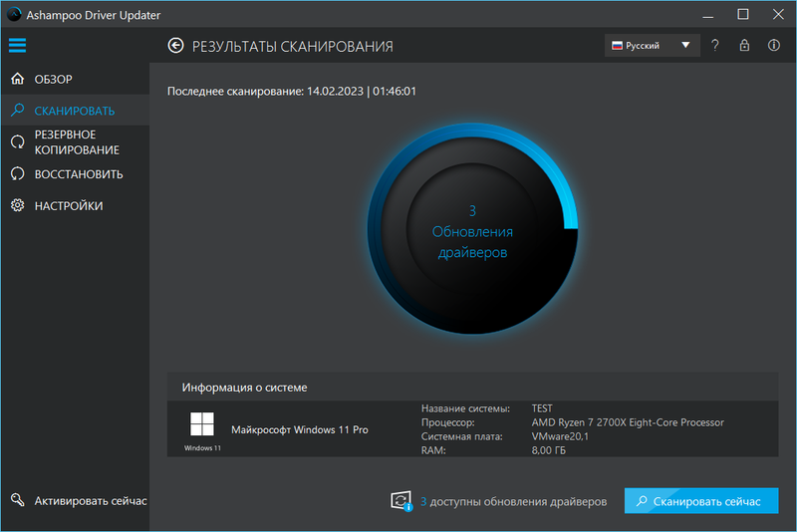This screenshot has height=532, width=797.
Task: Click the Последнее сканирование date text
Action: tap(292, 92)
